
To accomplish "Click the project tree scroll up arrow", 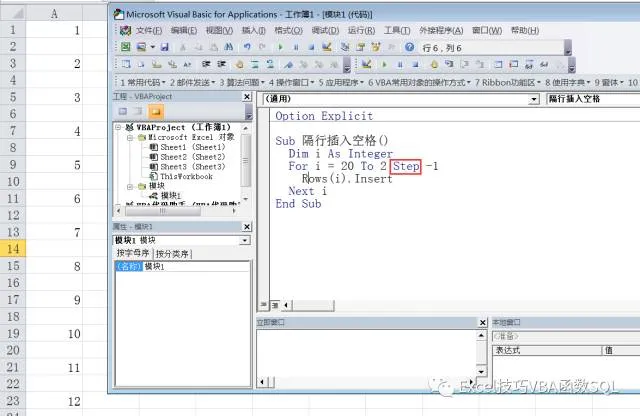I will (x=245, y=128).
